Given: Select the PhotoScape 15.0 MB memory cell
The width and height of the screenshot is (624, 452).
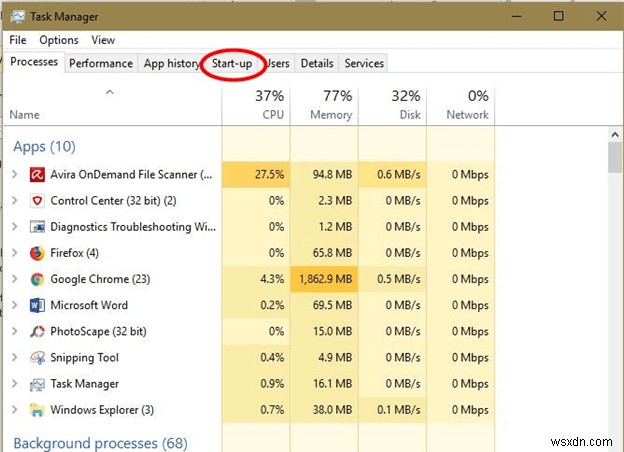Looking at the screenshot, I should (x=324, y=331).
